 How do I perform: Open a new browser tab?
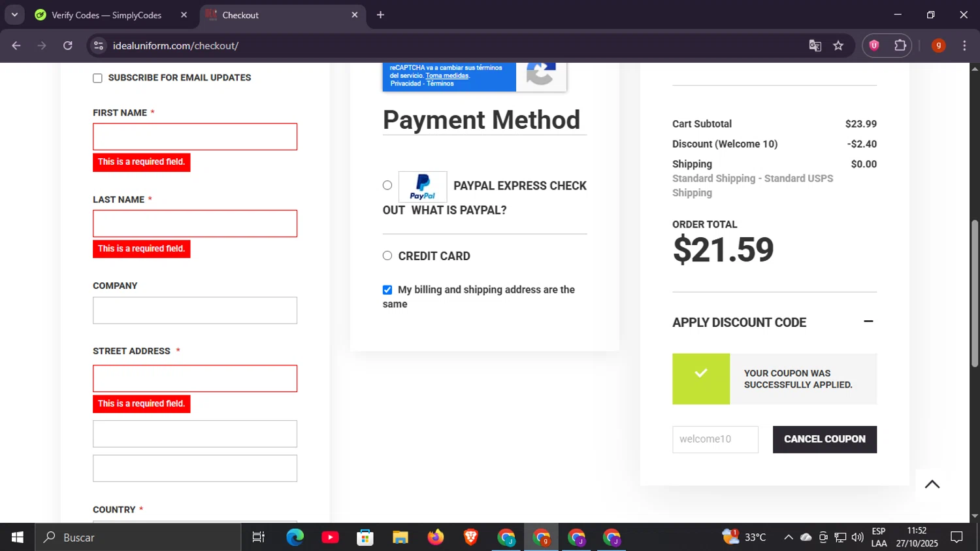380,14
